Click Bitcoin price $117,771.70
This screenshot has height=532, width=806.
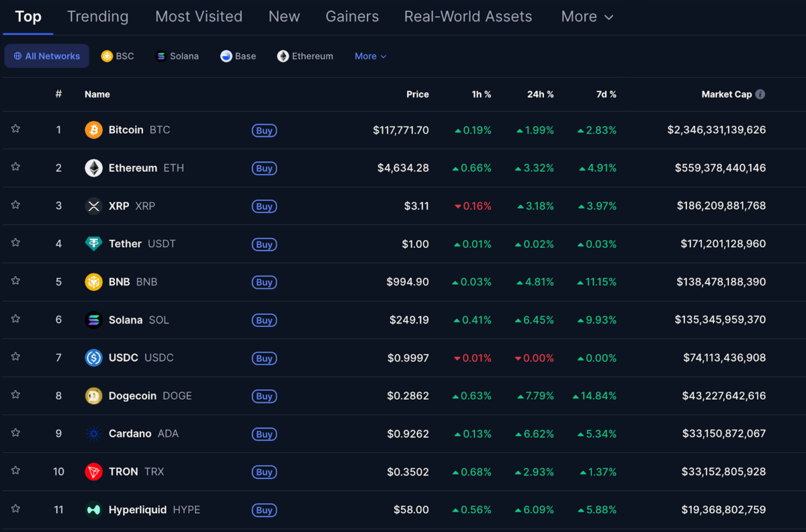click(401, 130)
